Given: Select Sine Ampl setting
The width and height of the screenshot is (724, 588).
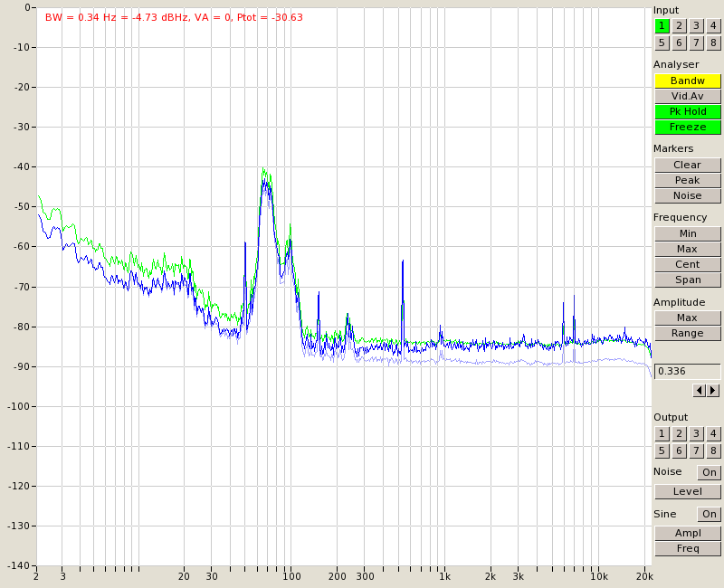Looking at the screenshot, I should [688, 533].
